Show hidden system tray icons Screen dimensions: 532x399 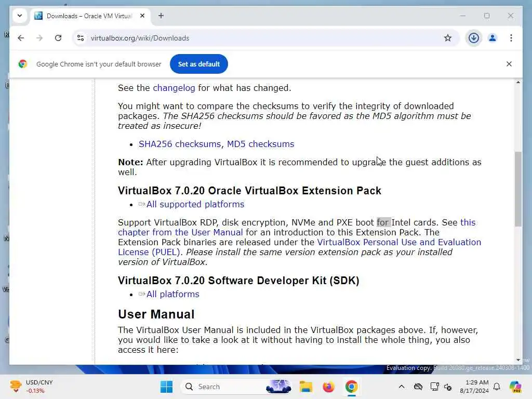pos(402,387)
